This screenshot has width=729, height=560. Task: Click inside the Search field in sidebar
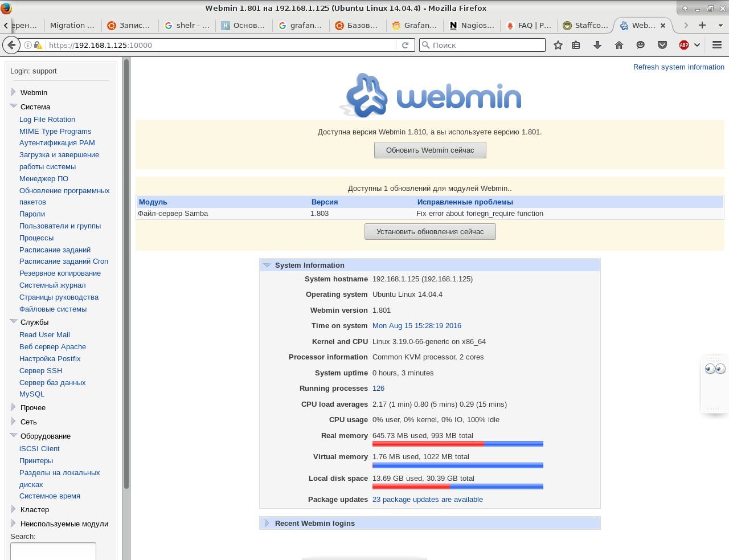pyautogui.click(x=53, y=551)
